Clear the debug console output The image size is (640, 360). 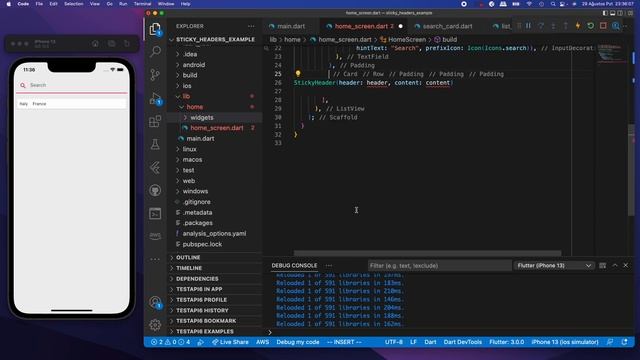pos(602,266)
